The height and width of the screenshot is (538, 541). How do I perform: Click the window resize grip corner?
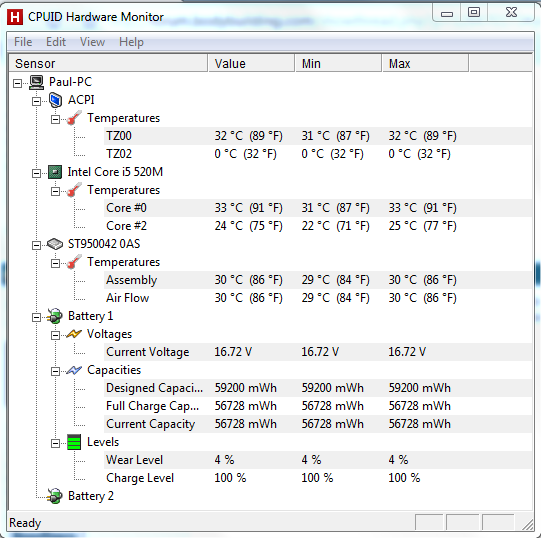[x=528, y=524]
